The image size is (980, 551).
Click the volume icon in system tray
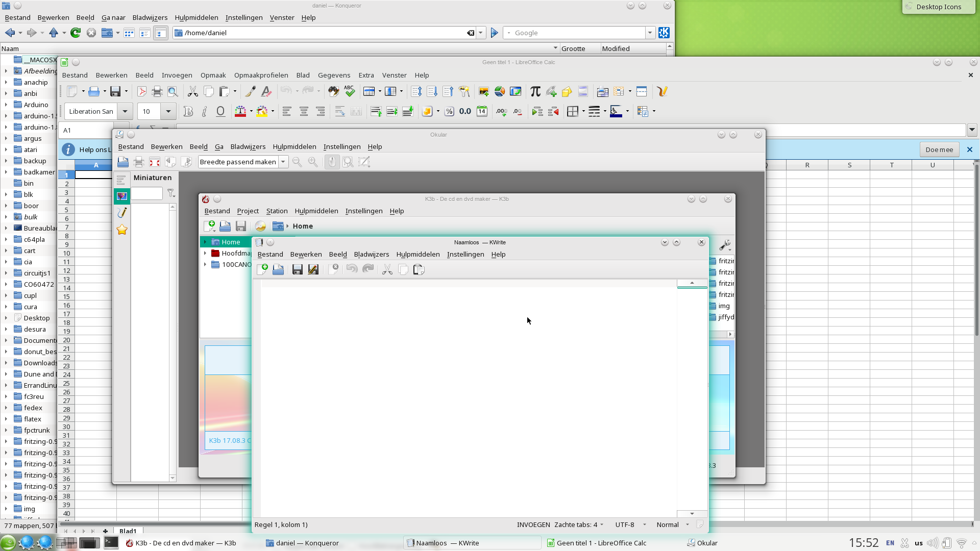tap(932, 543)
